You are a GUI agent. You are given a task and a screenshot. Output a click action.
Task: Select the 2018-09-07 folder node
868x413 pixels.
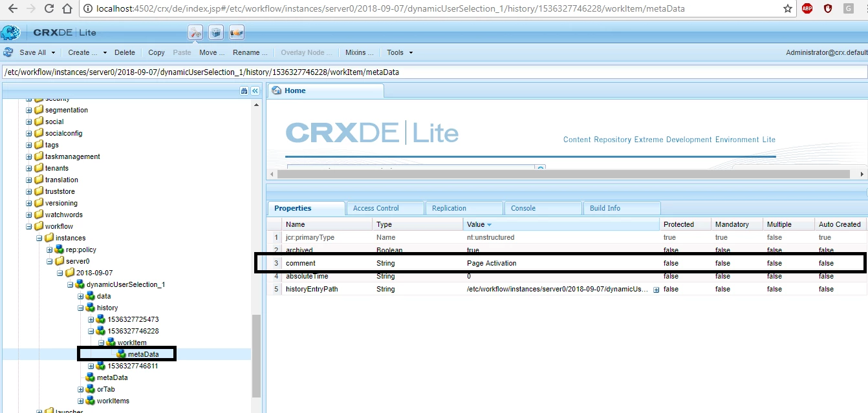(x=94, y=273)
